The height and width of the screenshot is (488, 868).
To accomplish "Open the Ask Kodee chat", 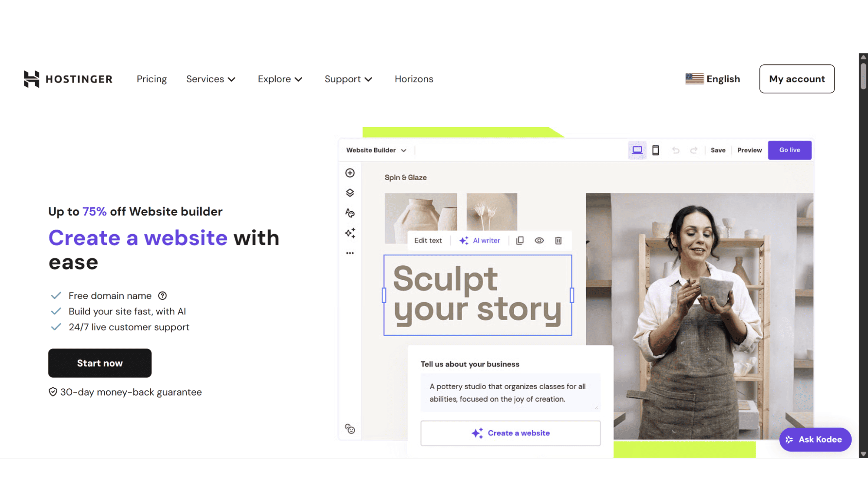I will tap(815, 439).
